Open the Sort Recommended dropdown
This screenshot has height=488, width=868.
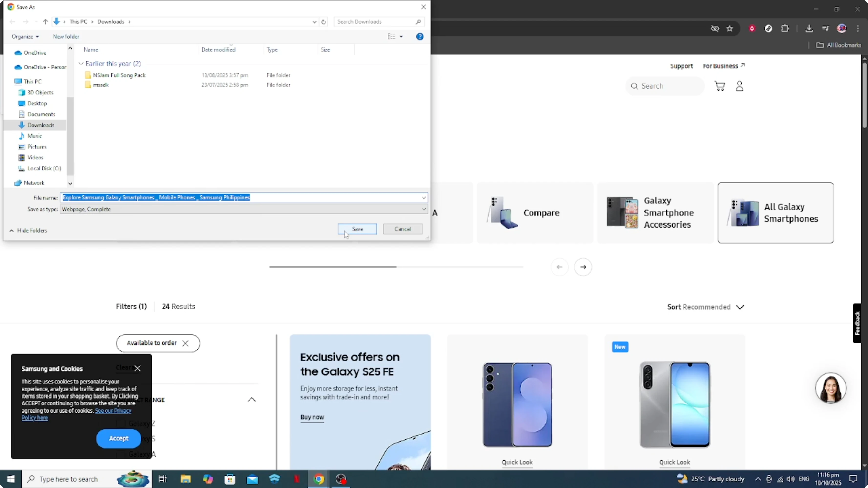tap(705, 307)
